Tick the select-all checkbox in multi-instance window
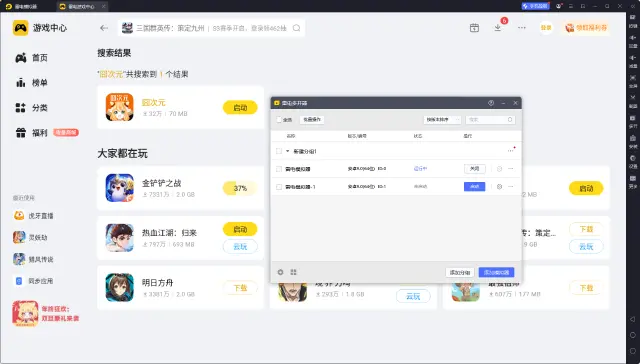The width and height of the screenshot is (640, 364). point(279,120)
